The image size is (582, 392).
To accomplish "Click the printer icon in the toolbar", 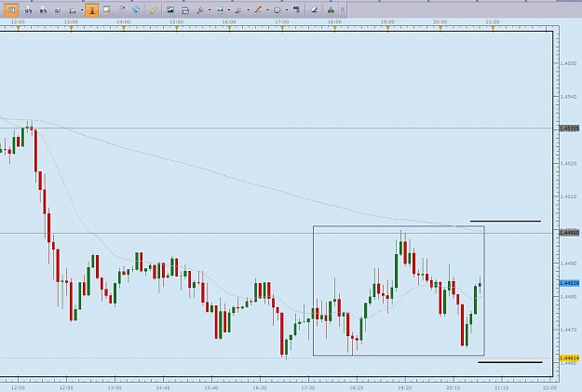I will [x=185, y=10].
